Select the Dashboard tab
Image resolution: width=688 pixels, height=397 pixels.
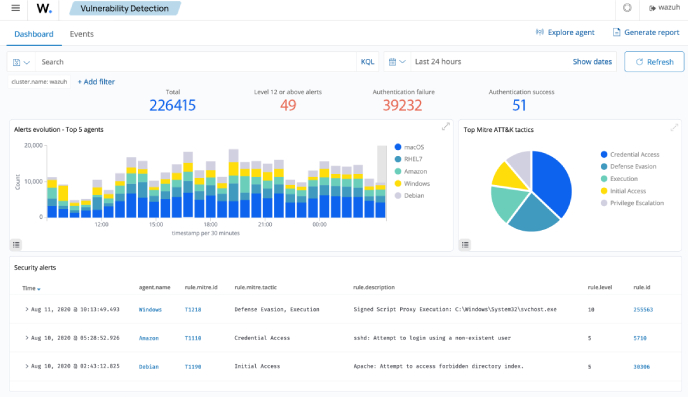point(34,34)
